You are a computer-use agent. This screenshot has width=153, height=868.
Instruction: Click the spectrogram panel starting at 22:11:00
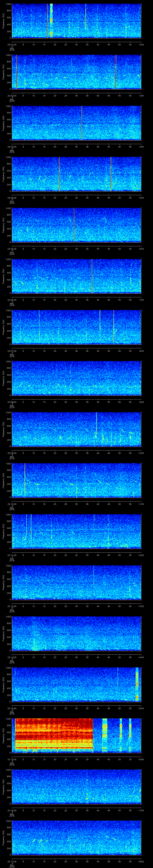click(x=77, y=531)
